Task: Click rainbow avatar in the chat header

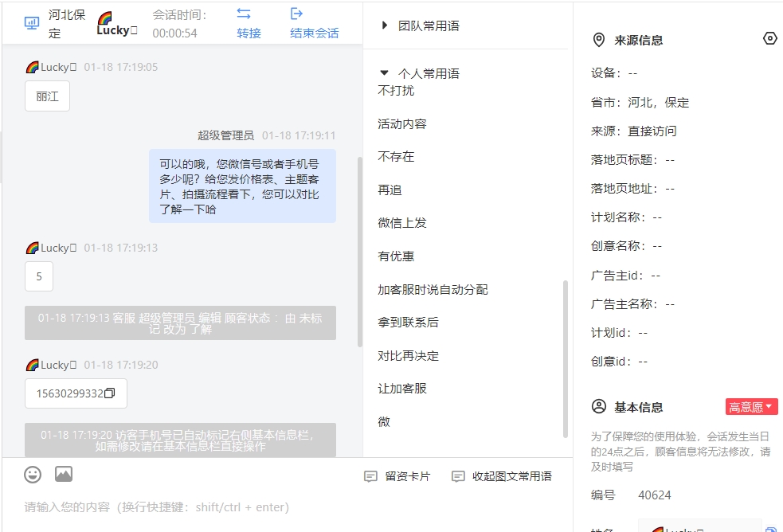Action: [105, 18]
